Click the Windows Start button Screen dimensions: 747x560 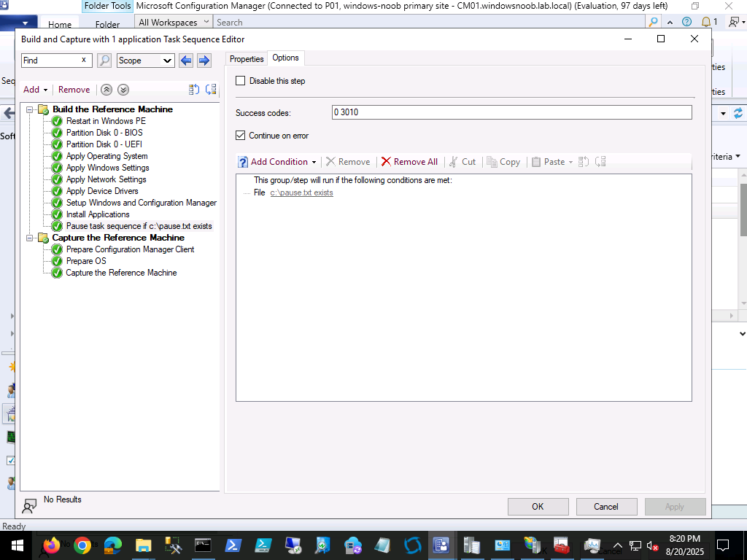coord(18,545)
